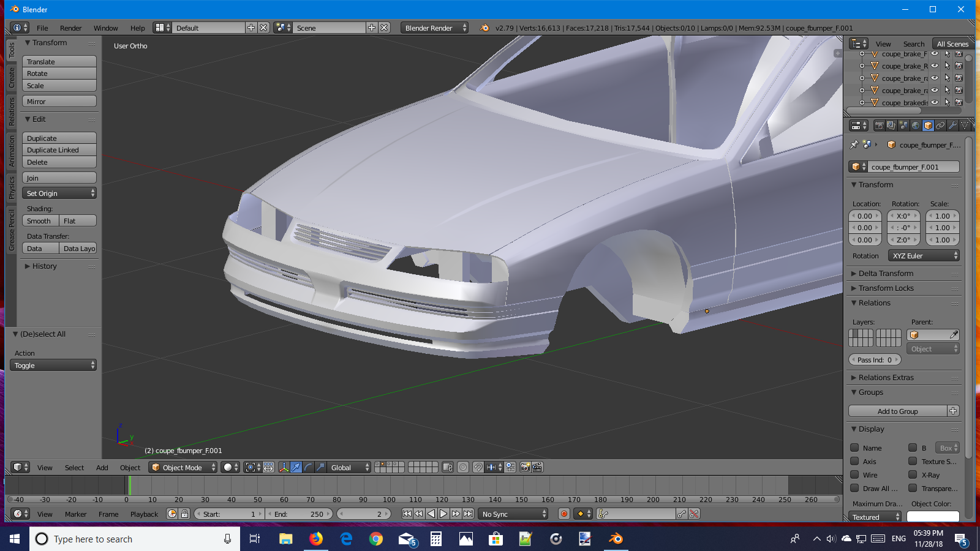Toggle the snap magnet in the viewport header
This screenshot has height=551, width=980.
tap(478, 468)
